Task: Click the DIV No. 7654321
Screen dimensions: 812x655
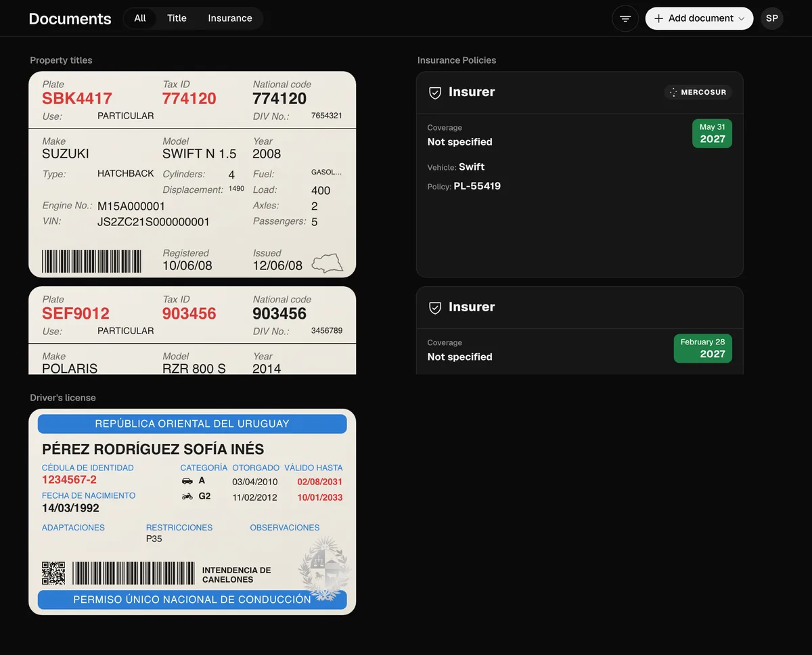Action: tap(327, 116)
